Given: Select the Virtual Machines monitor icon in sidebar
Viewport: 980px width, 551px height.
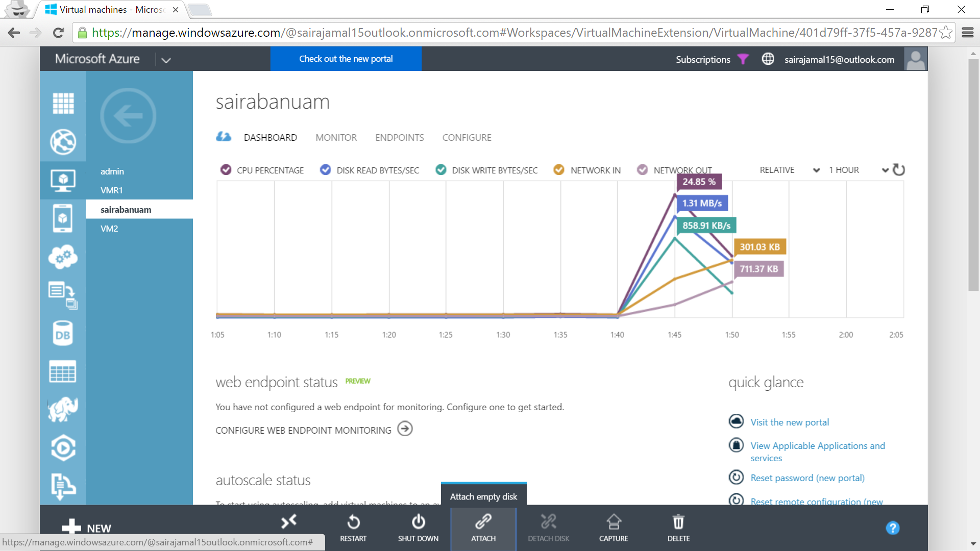Looking at the screenshot, I should [63, 180].
